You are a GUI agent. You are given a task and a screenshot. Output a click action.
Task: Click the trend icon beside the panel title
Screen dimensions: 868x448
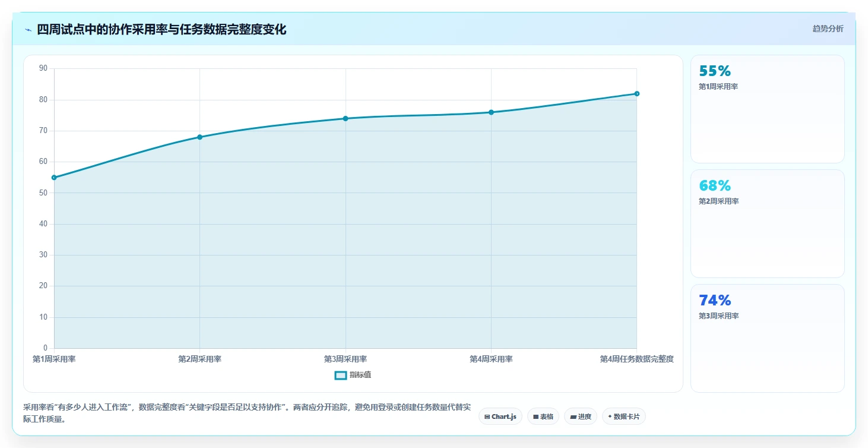pos(28,30)
